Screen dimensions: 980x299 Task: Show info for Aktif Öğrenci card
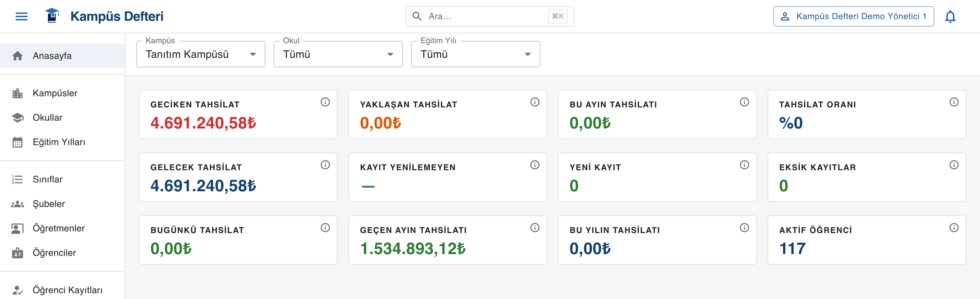(954, 228)
